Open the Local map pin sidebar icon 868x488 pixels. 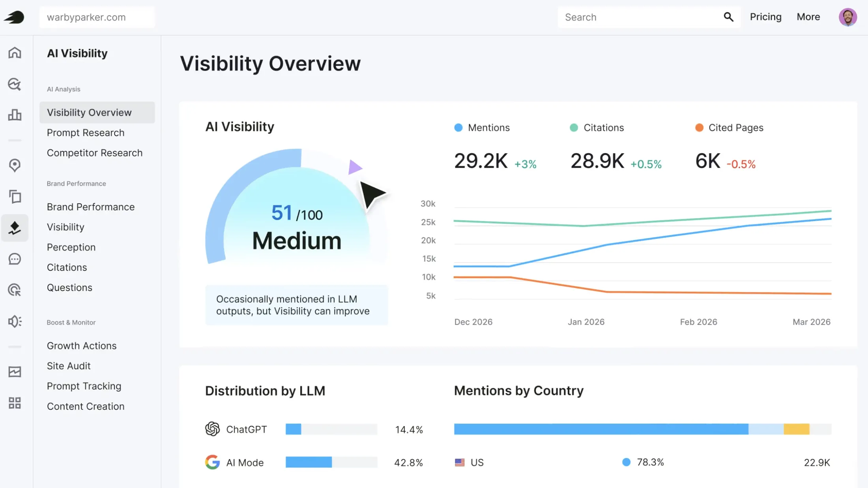[x=15, y=165]
